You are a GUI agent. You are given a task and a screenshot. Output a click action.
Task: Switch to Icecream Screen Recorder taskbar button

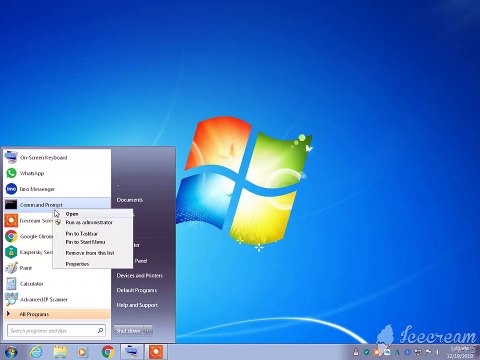[156, 352]
